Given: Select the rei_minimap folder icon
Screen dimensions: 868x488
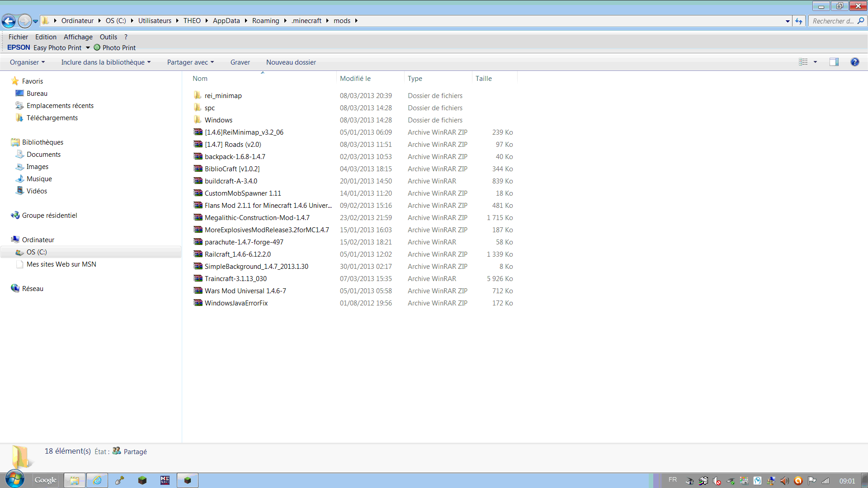Looking at the screenshot, I should tap(198, 95).
